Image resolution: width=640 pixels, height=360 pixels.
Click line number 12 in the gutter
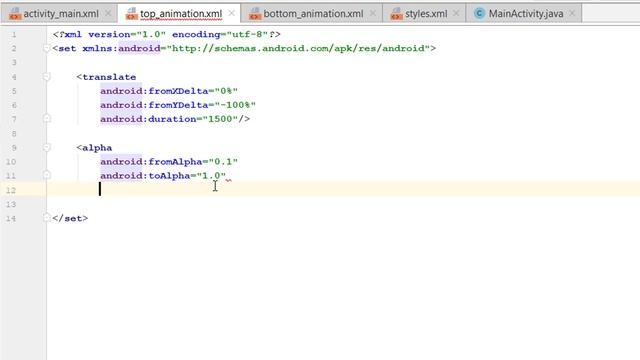[x=11, y=190]
